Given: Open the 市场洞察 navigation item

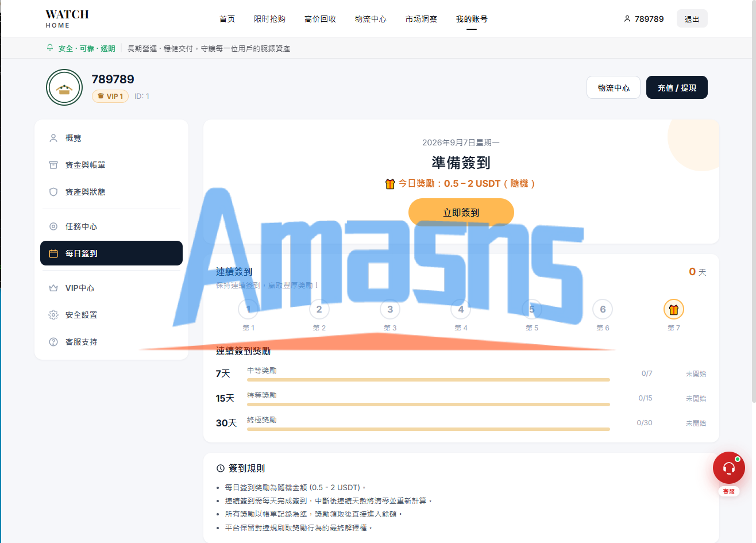Looking at the screenshot, I should tap(422, 19).
